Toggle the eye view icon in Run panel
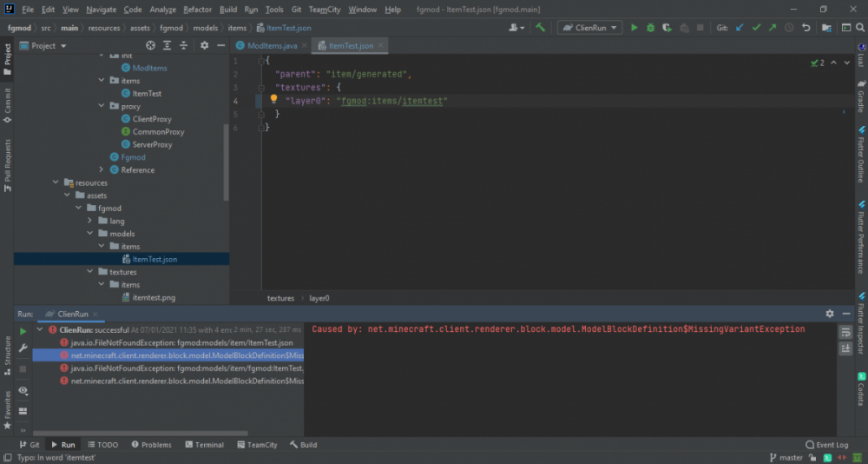This screenshot has width=868, height=464. tap(23, 390)
